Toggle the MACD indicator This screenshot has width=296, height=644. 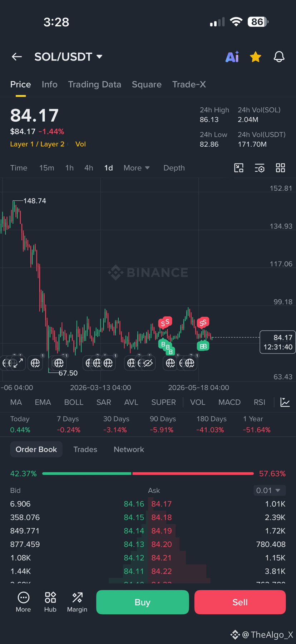coord(230,402)
